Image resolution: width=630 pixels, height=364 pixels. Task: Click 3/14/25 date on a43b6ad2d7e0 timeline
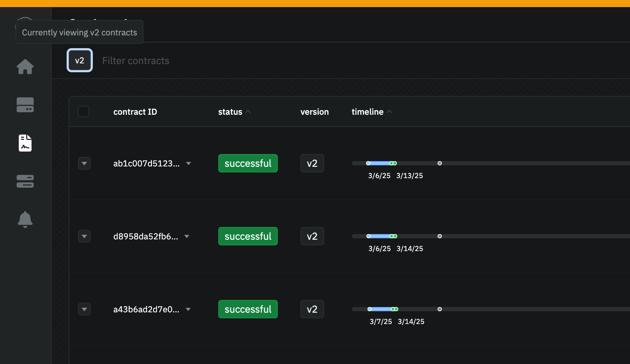coord(411,322)
